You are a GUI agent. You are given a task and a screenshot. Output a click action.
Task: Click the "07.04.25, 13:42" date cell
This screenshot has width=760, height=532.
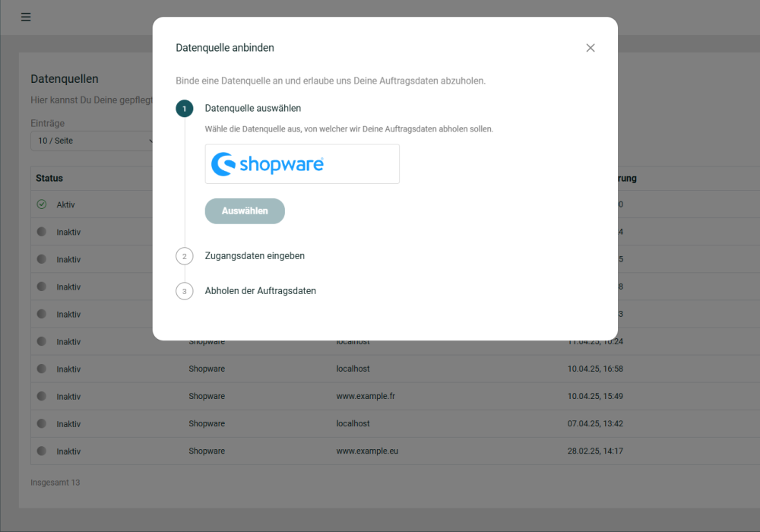[x=595, y=423]
